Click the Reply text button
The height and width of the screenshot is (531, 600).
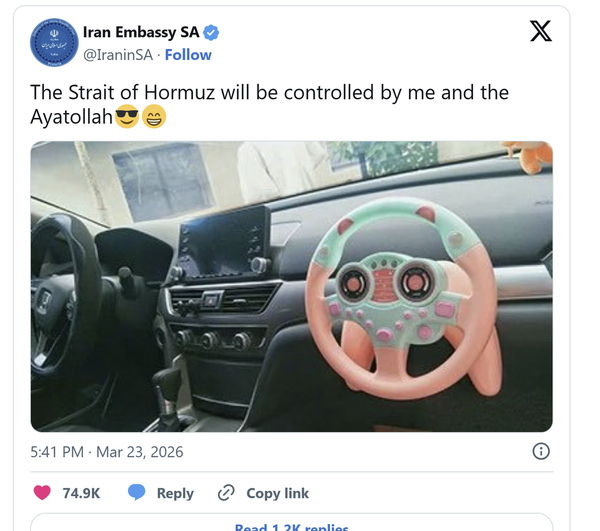click(175, 493)
